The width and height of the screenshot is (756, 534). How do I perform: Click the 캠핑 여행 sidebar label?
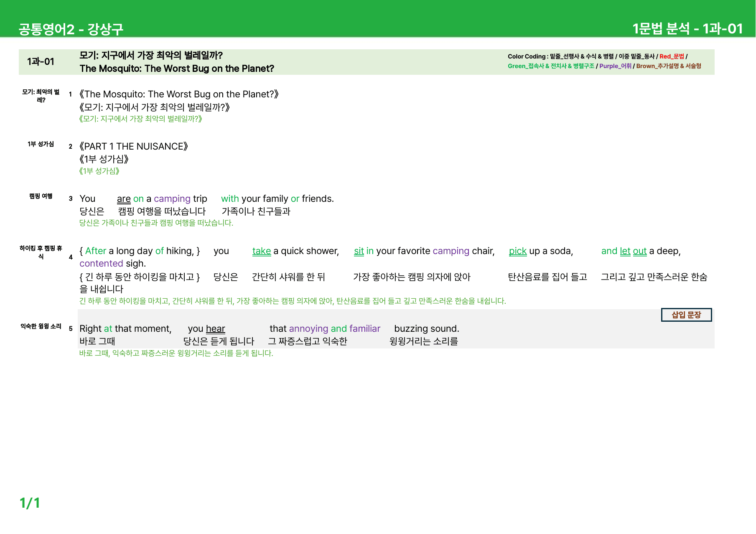point(41,196)
